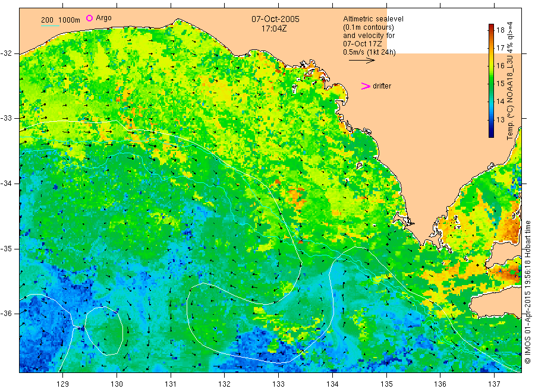Click colorbar tick label 16

500,66
